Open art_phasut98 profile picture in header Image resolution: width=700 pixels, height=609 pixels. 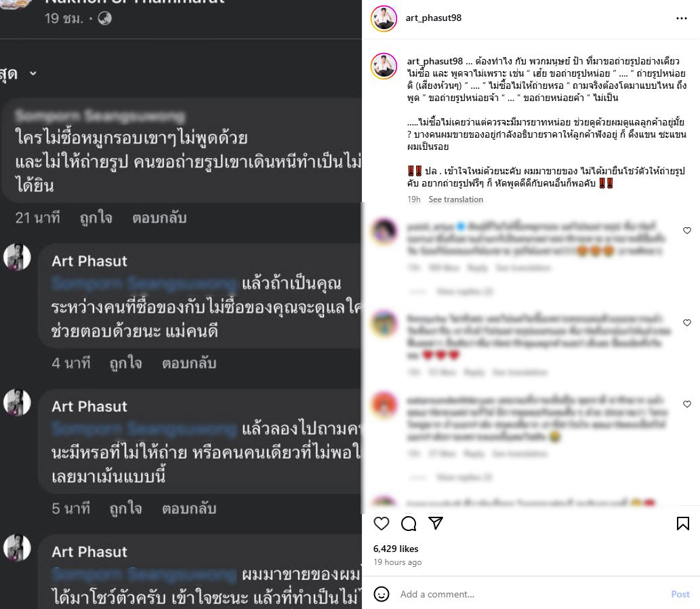pos(384,18)
